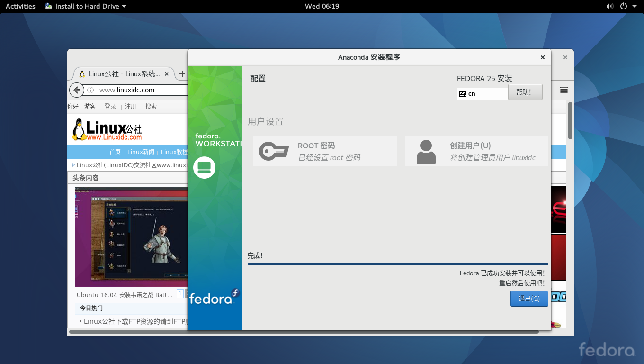The height and width of the screenshot is (364, 644).
Task: Click the 注册 register link
Action: pos(131,107)
